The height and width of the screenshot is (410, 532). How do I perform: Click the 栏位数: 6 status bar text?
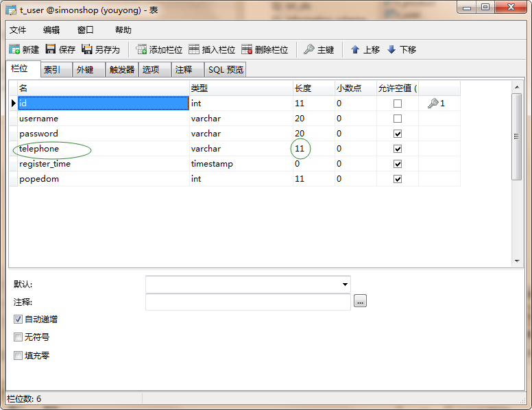point(24,399)
